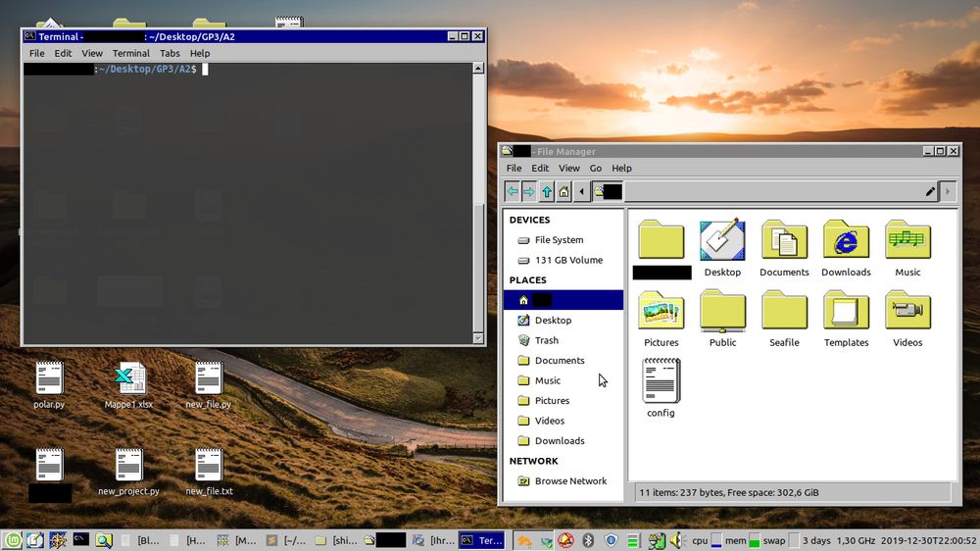Screen dimensions: 980x551
Task: Click the Terminal scrollbar down arrow
Action: coord(478,338)
